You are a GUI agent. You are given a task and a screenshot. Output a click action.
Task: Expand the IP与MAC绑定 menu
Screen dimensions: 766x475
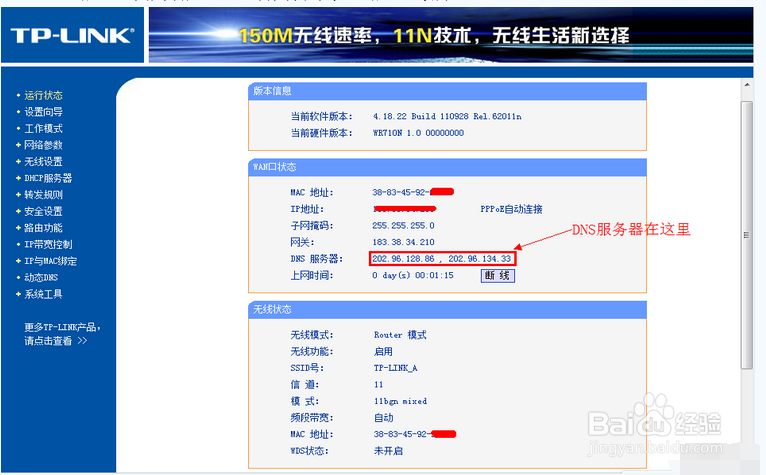51,261
